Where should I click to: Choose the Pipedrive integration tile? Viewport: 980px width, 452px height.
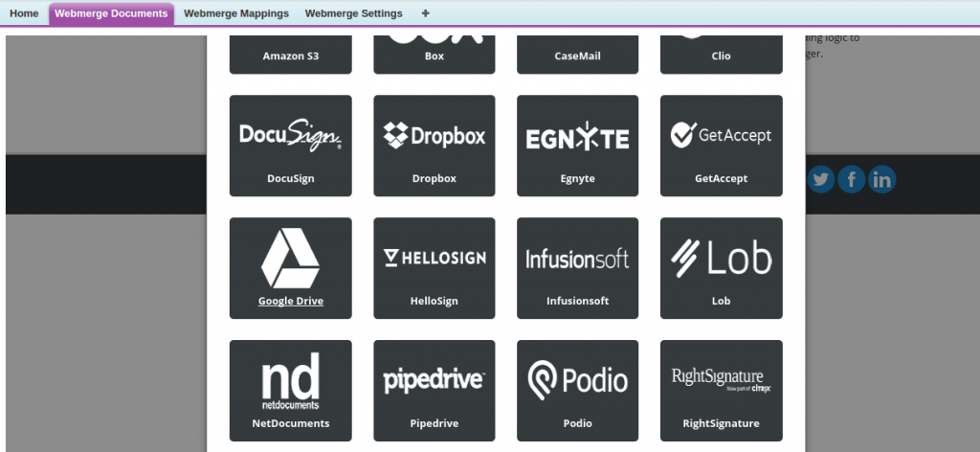click(x=434, y=391)
